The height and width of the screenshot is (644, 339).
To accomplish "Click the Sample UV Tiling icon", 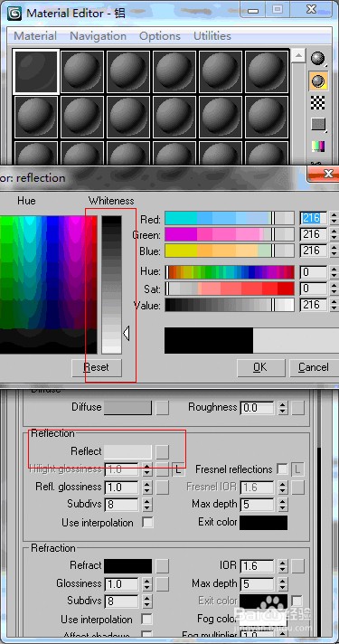I will [317, 124].
